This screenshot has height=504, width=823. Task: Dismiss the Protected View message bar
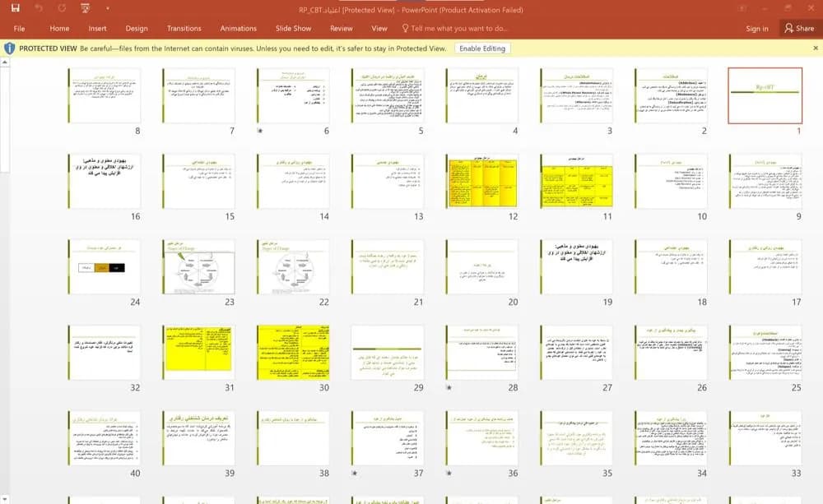tap(815, 48)
